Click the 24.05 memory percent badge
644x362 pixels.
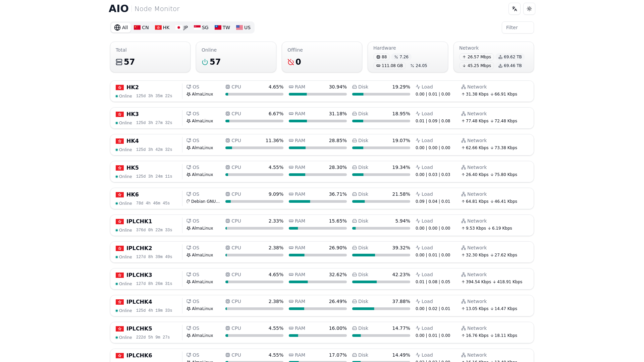coord(419,66)
